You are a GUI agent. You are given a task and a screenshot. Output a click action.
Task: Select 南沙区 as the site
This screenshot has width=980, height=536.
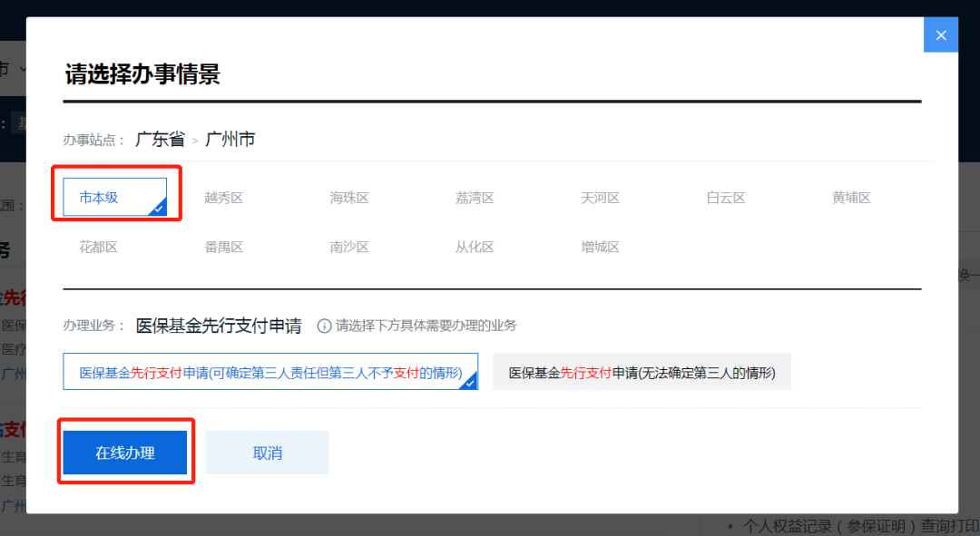tap(349, 247)
